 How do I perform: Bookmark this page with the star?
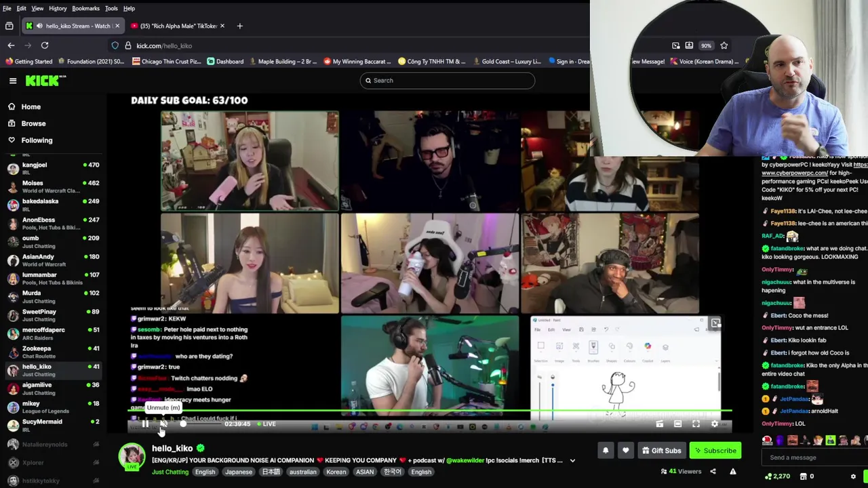(724, 45)
